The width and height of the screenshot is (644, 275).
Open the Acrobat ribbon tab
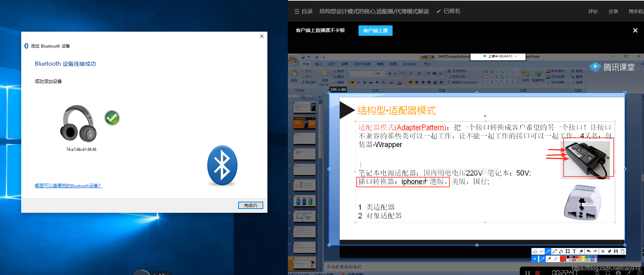point(409,64)
